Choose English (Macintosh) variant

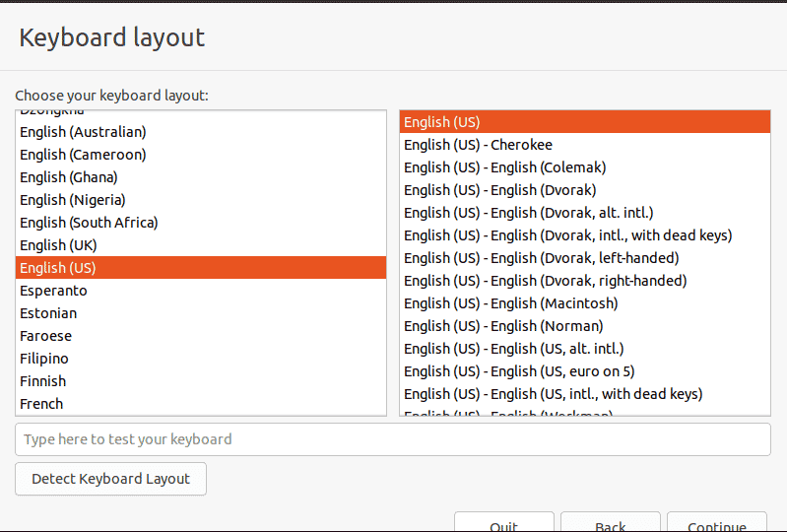pos(585,303)
